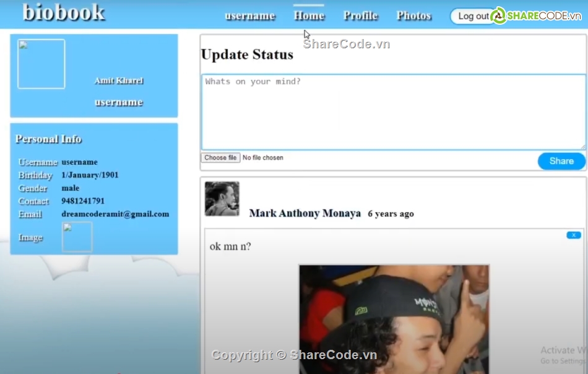588x374 pixels.
Task: Click the biobook logo
Action: (64, 12)
